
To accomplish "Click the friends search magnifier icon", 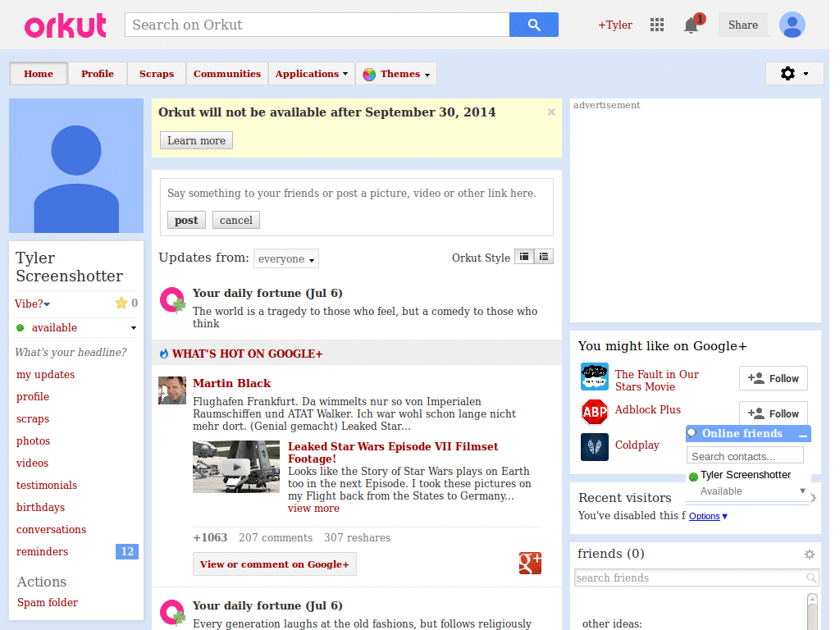I will [x=811, y=577].
